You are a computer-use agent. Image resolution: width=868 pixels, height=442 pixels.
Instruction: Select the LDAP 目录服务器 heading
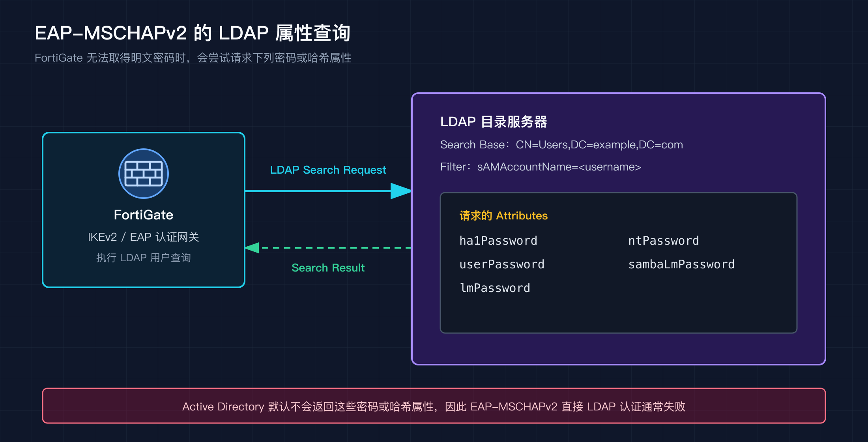click(x=494, y=122)
